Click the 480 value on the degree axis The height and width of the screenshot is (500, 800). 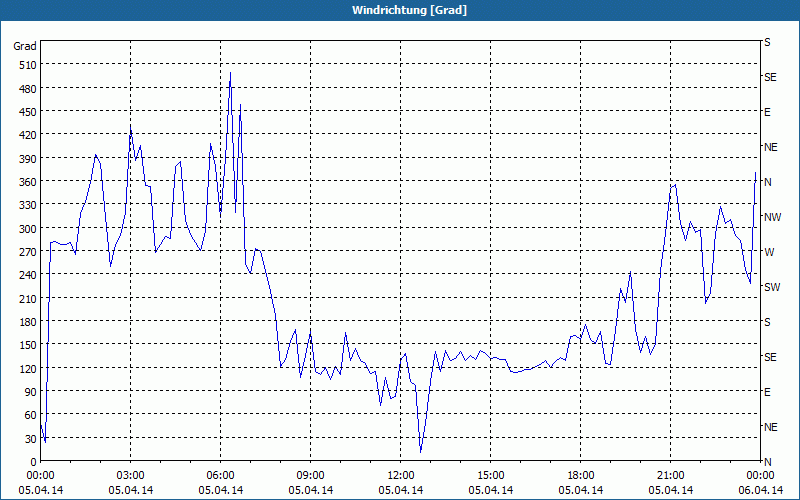point(28,88)
